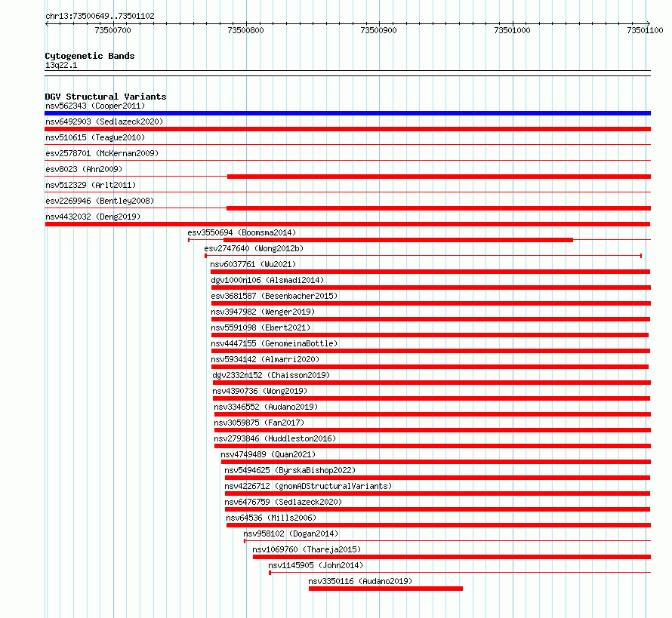Click ruler position 73500800

tap(245, 30)
